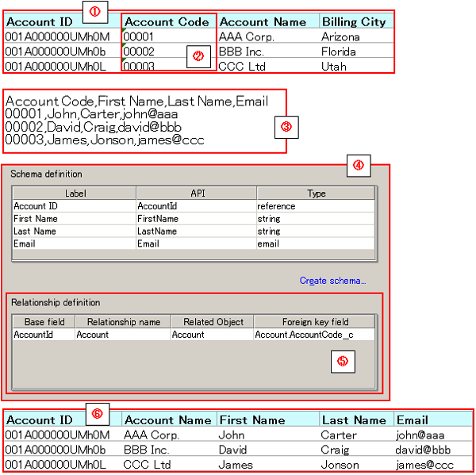Select 'reference' type for Account ID row

tap(276, 206)
